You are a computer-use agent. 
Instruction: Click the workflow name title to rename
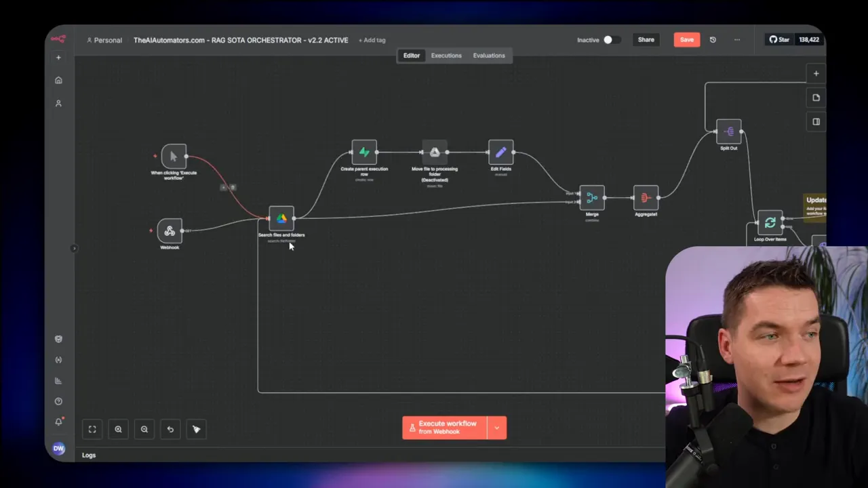click(x=241, y=40)
